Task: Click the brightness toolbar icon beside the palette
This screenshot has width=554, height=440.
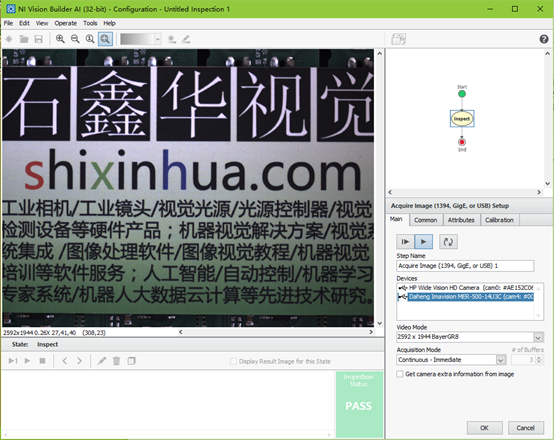Action: point(172,39)
